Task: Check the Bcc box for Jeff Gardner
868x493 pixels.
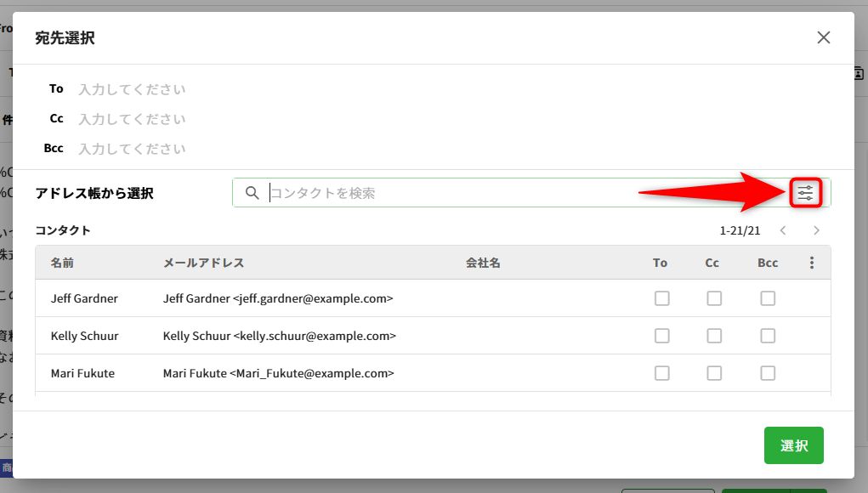Action: tap(768, 298)
